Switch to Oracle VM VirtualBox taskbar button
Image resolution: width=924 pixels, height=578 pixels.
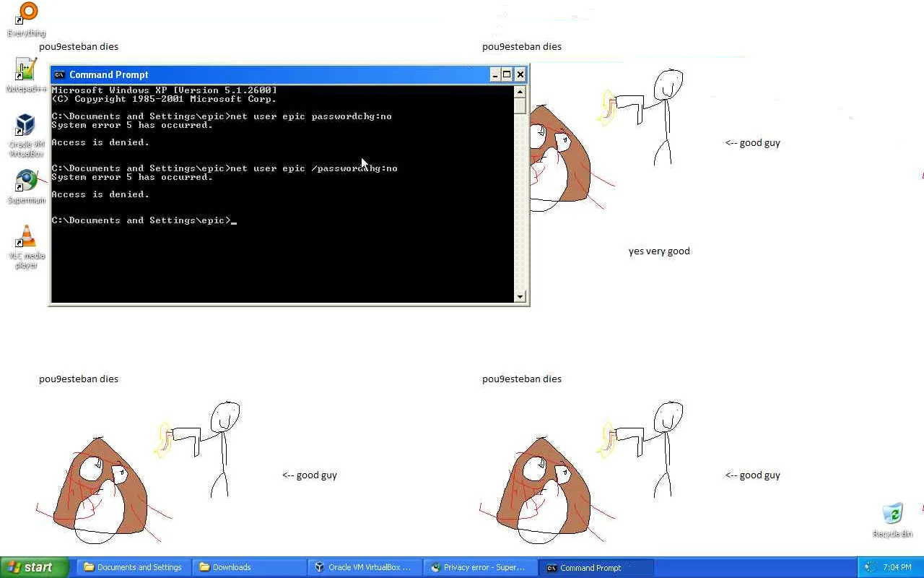pyautogui.click(x=365, y=567)
